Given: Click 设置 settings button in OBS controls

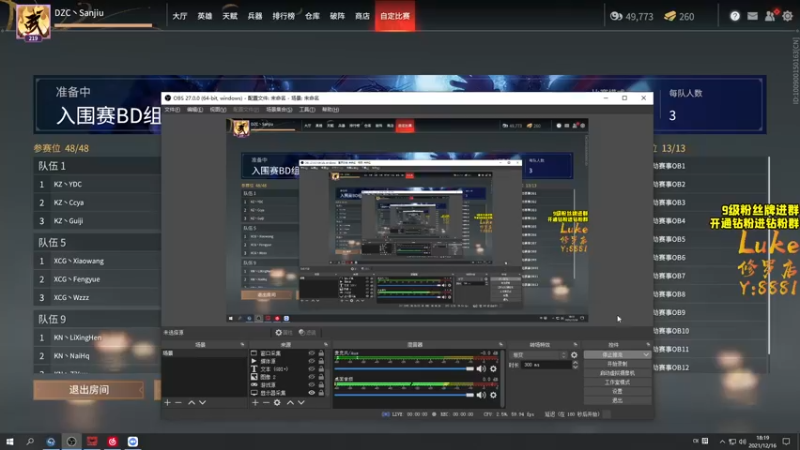Looking at the screenshot, I should pyautogui.click(x=617, y=391).
